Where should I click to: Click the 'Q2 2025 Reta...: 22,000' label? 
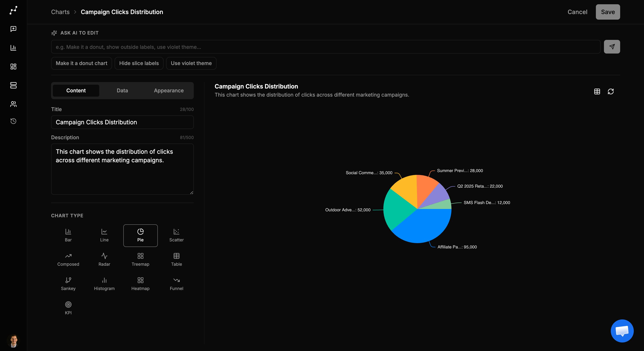[480, 186]
